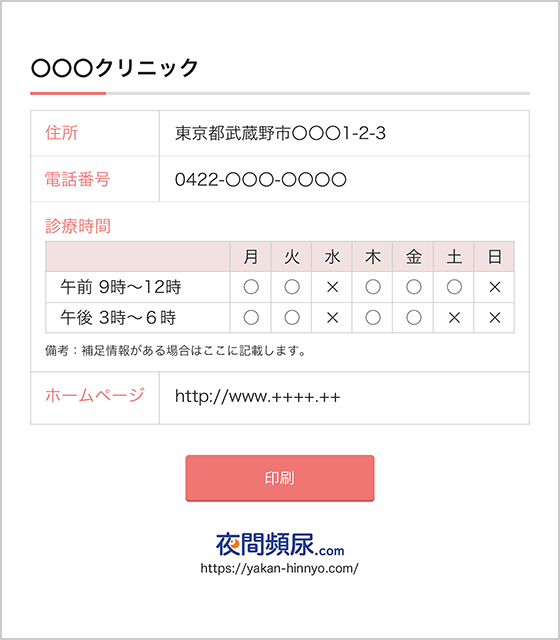Open the http://www.++++.++ homepage link
Viewport: 560px width, 640px height.
click(258, 396)
